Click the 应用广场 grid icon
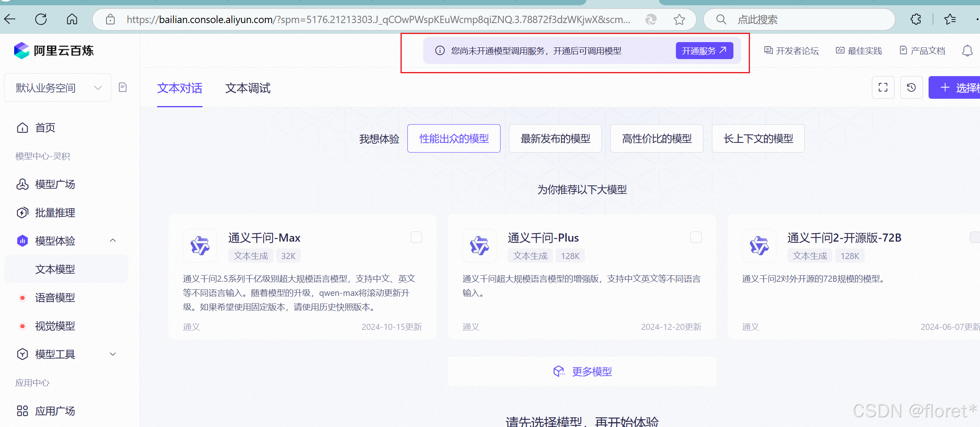This screenshot has width=980, height=427. [x=22, y=411]
